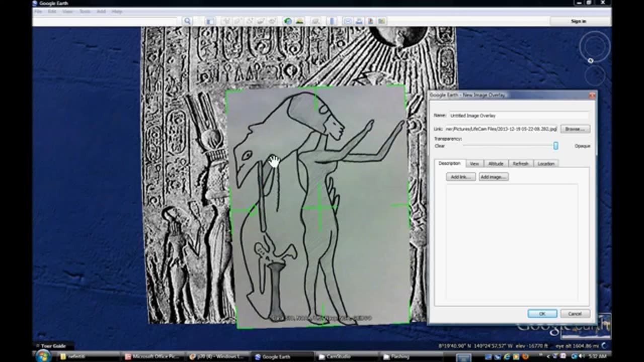Click the 'elev -16770 ft' status text
This screenshot has height=362, width=644.
tap(531, 346)
